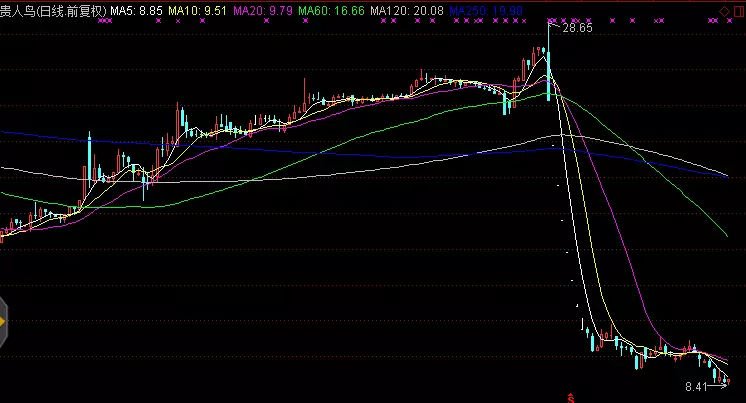Click the 28.65 high price label
Image resolution: width=746 pixels, height=403 pixels.
click(x=578, y=30)
